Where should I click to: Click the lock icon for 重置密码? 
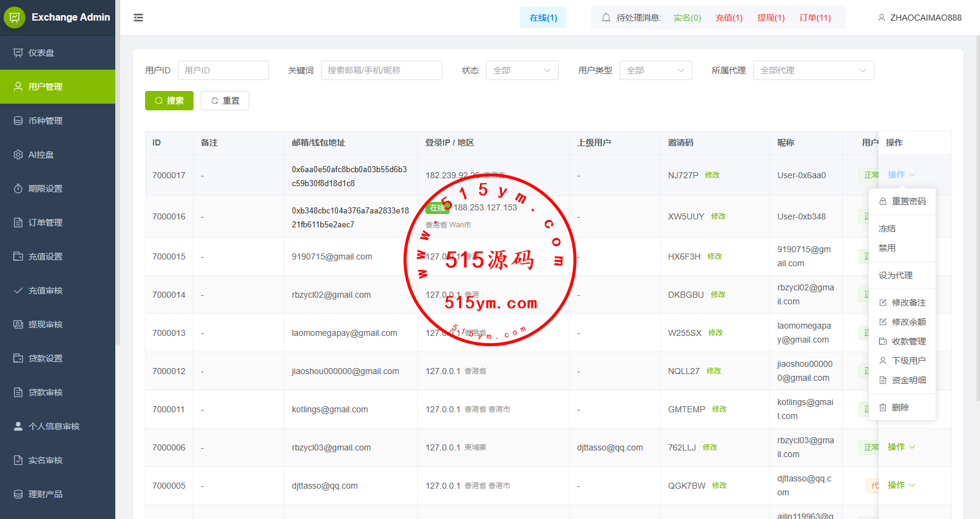point(883,201)
